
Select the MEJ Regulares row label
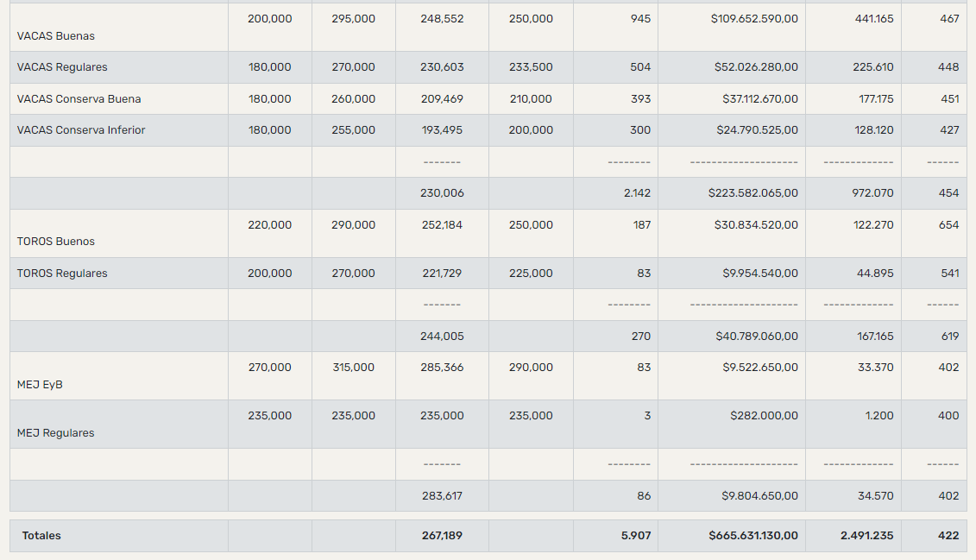click(x=56, y=433)
